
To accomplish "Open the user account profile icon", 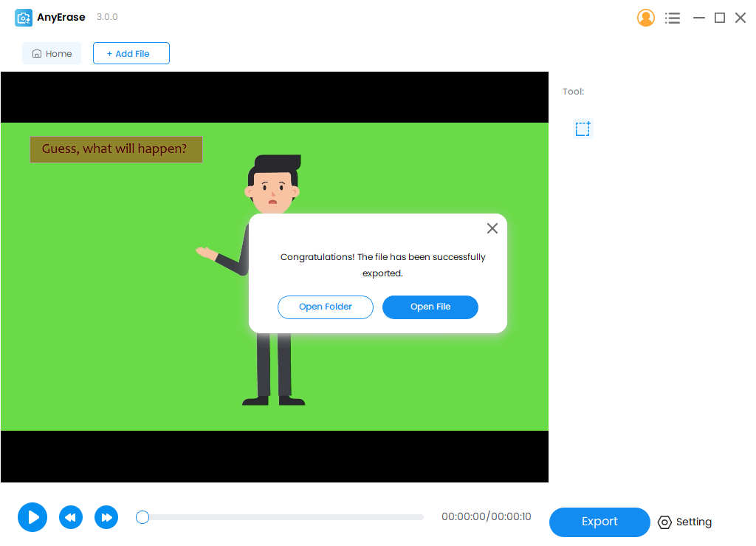I will (x=645, y=18).
